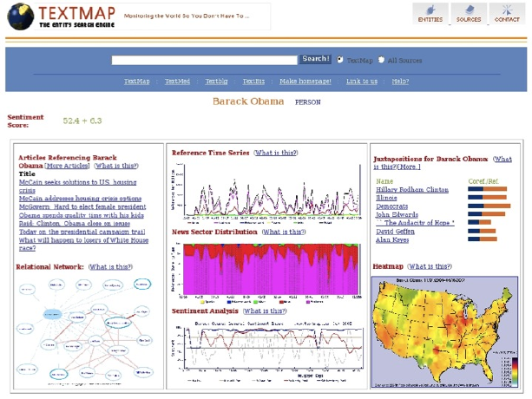Open the Reference Time Series chart
Screen dimensions: 532x399
pyautogui.click(x=266, y=193)
